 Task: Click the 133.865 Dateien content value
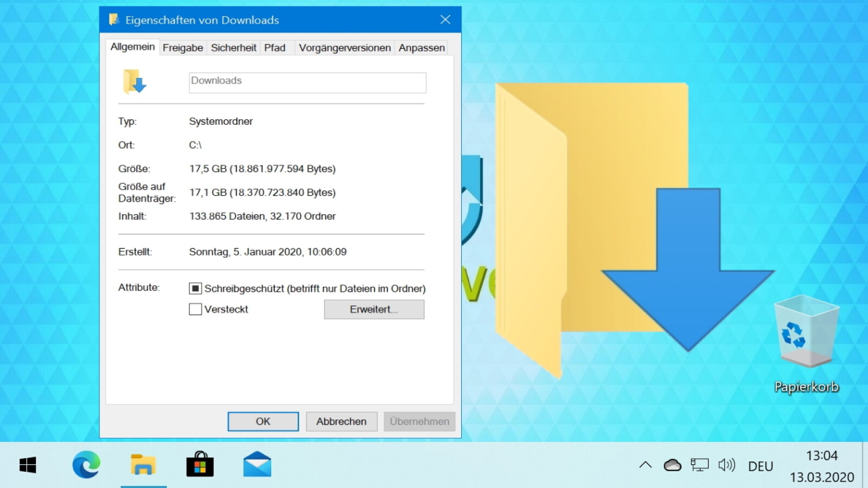(x=263, y=216)
